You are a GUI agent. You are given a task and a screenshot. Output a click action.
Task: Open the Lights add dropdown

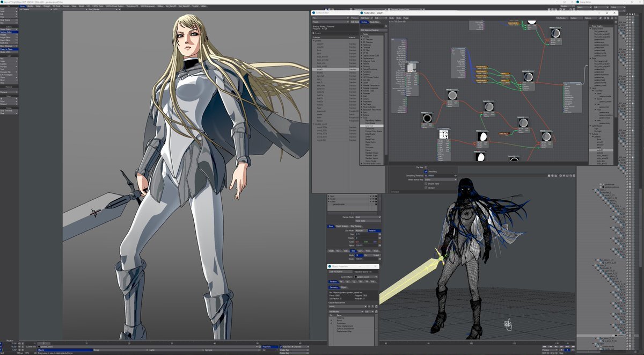click(9, 61)
